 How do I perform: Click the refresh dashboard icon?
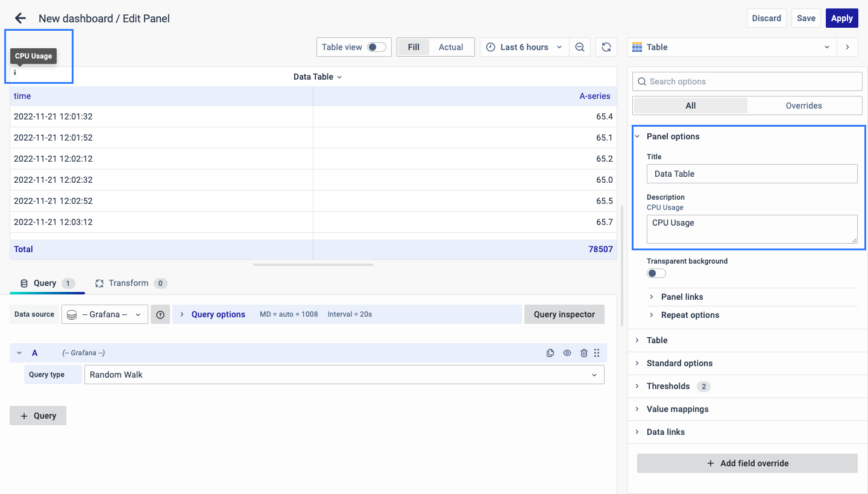point(606,47)
